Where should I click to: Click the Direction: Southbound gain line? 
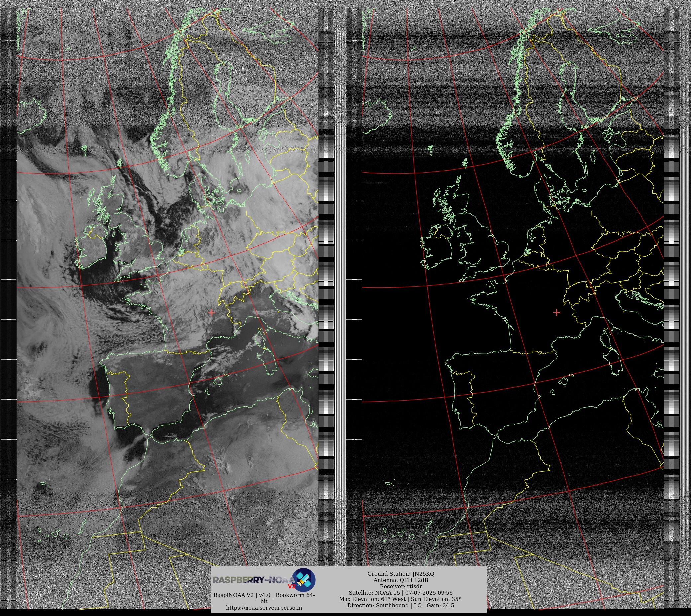pyautogui.click(x=401, y=605)
